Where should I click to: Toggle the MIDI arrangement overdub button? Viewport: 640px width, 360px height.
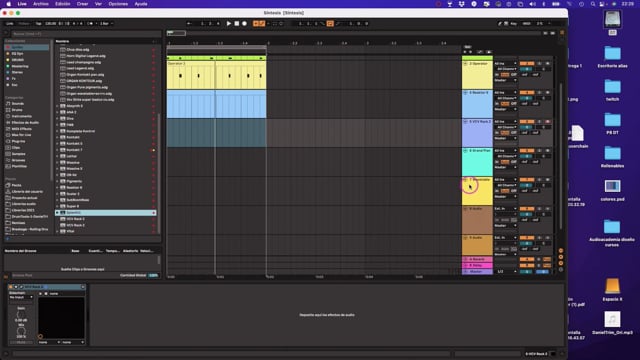coord(256,24)
